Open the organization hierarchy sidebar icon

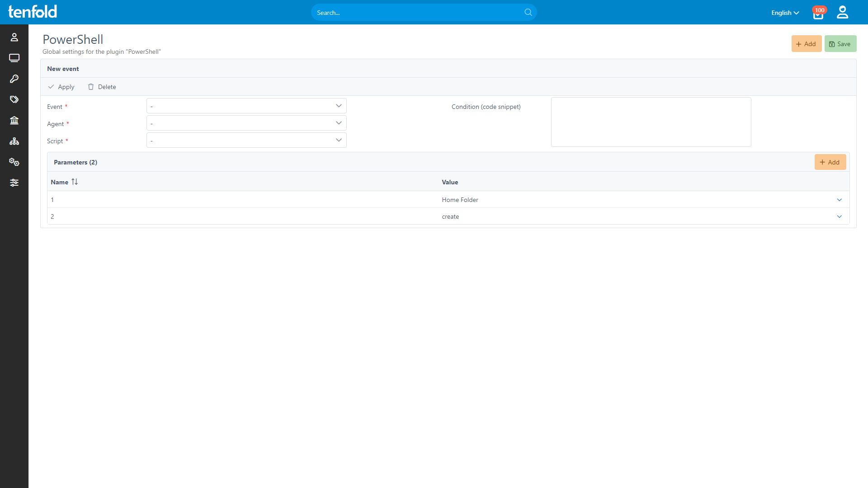point(14,141)
